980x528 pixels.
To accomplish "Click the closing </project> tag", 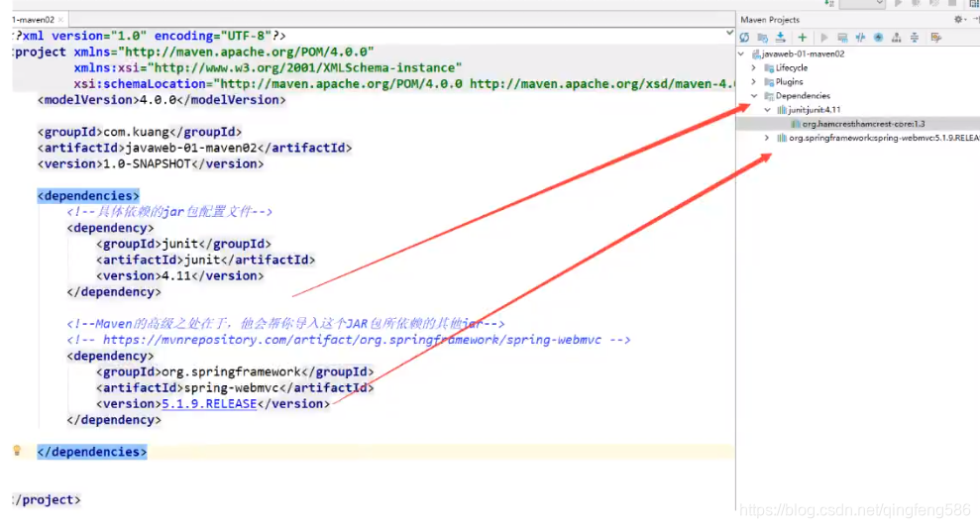I will click(47, 500).
